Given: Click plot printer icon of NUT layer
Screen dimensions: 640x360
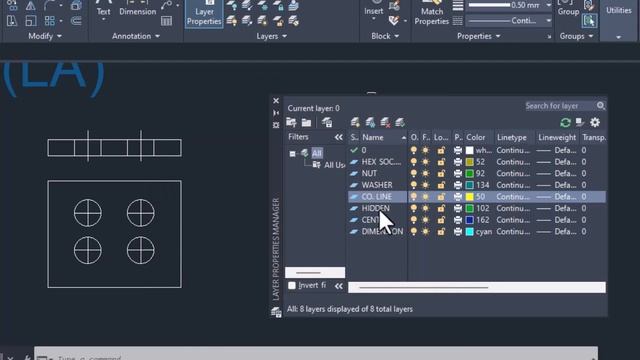Looking at the screenshot, I should pos(458,173).
